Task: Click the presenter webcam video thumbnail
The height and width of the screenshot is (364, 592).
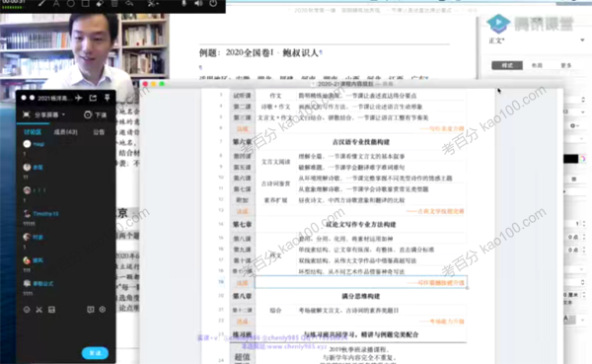Action: pyautogui.click(x=85, y=51)
